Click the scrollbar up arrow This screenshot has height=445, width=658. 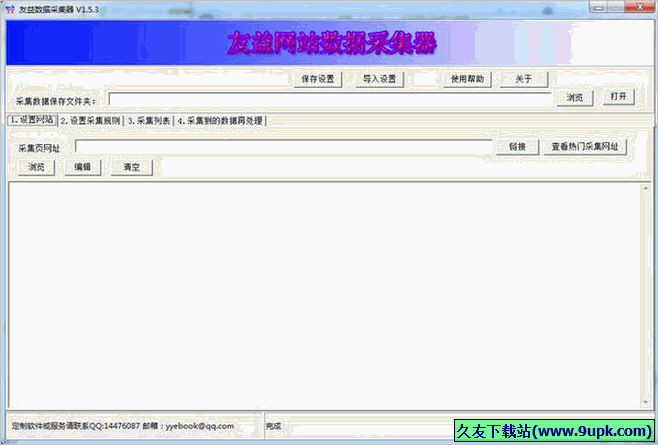[646, 188]
